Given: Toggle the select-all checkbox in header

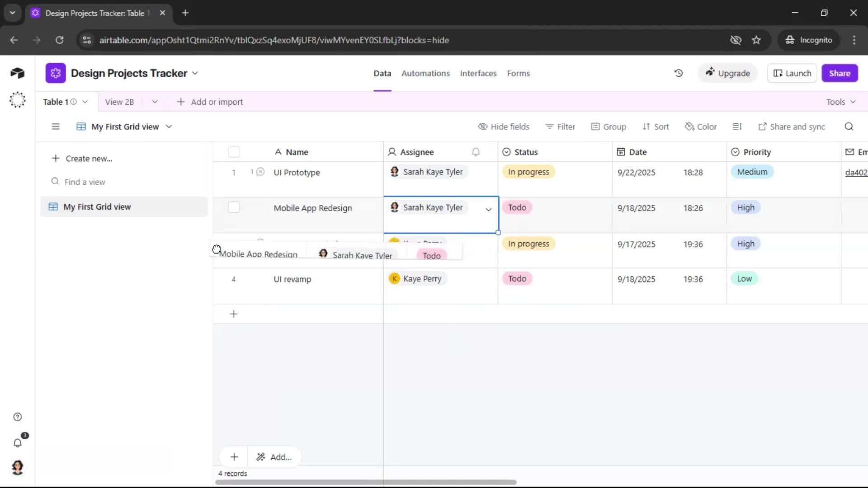Looking at the screenshot, I should coord(234,152).
